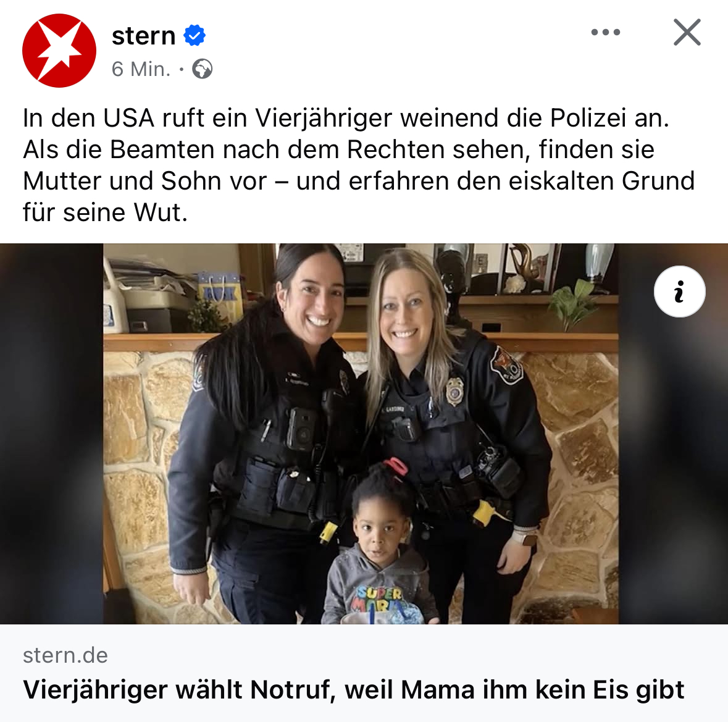
Task: Open the three-dots post options menu
Action: (605, 32)
